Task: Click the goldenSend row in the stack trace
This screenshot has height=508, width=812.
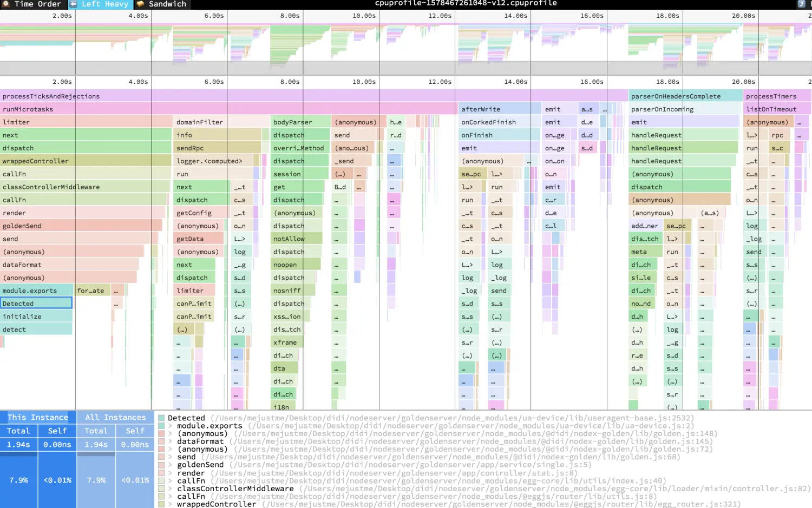Action: 375,465
